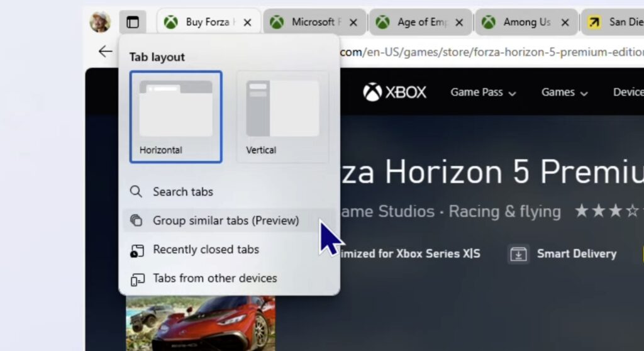Viewport: 644px width, 351px height.
Task: Close the Microsoft tab
Action: (353, 22)
